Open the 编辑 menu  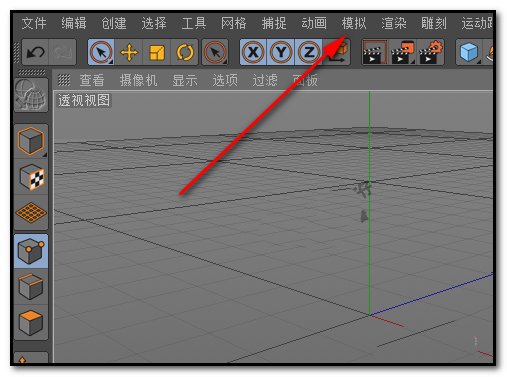pyautogui.click(x=74, y=23)
